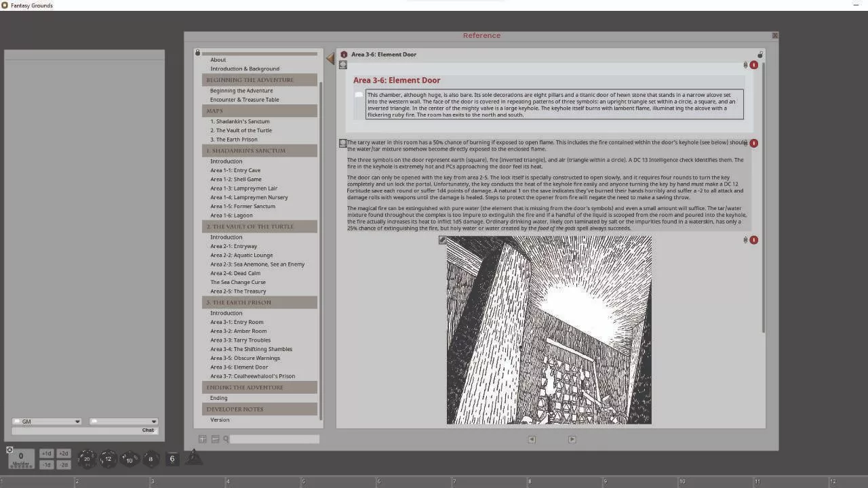Screen dimensions: 868x488
Task: Close the Reference window
Action: point(774,35)
